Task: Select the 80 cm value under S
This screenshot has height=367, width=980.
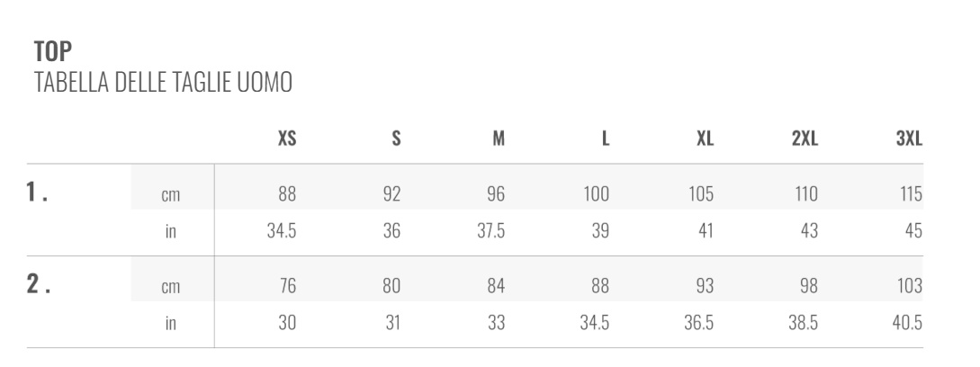Action: tap(391, 286)
